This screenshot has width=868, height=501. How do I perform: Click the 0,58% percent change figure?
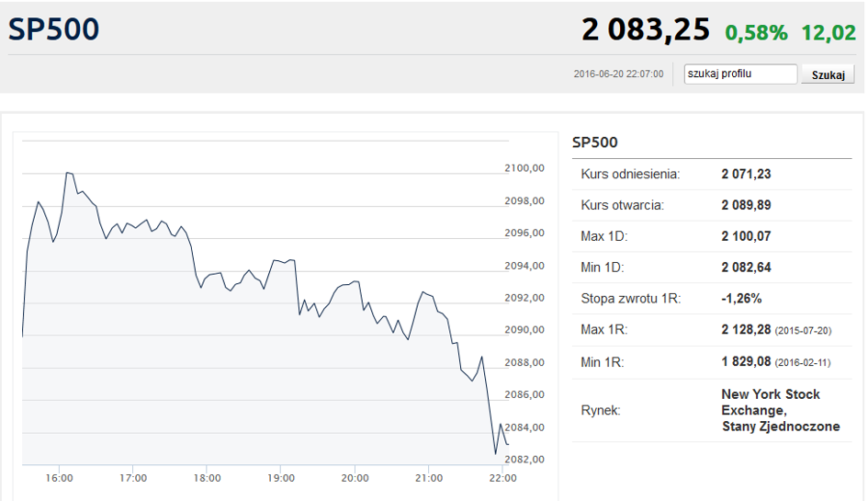tap(756, 33)
